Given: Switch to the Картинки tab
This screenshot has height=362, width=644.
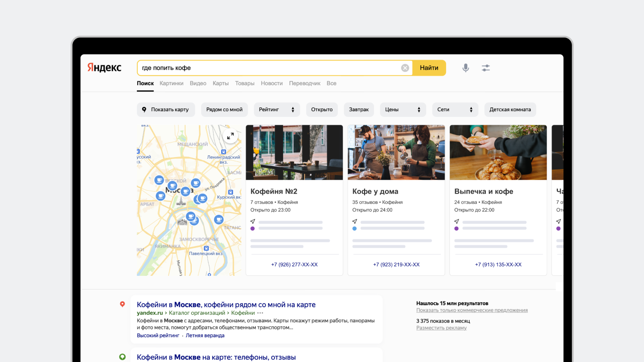Looking at the screenshot, I should [x=171, y=83].
